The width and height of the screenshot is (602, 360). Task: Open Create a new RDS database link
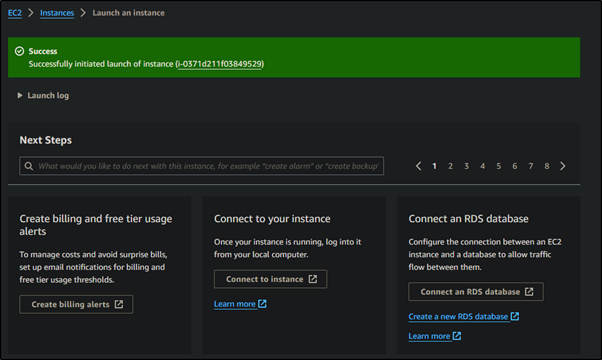[463, 317]
